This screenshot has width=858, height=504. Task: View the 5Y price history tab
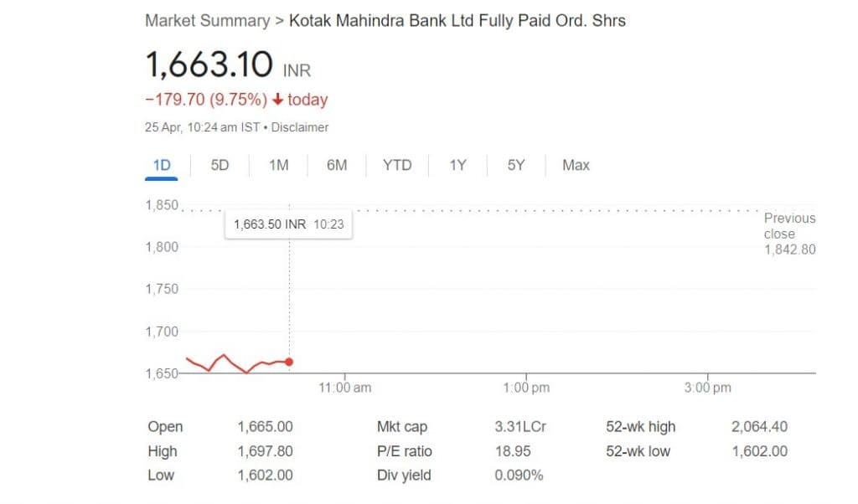[x=516, y=165]
